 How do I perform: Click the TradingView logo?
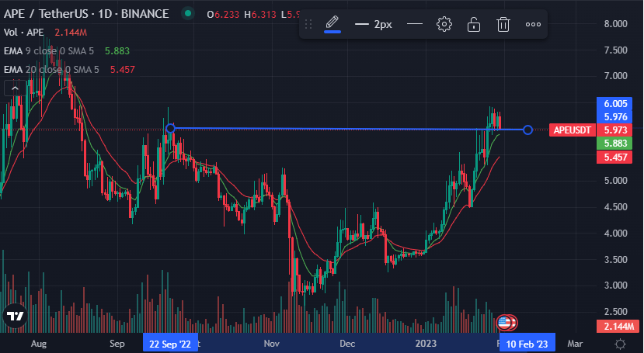[16, 316]
